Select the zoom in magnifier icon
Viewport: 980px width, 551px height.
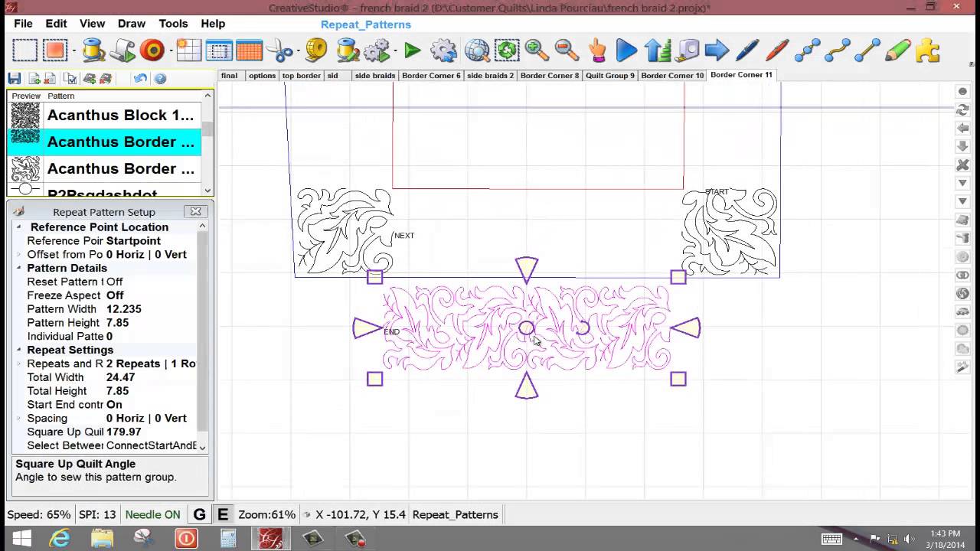[x=536, y=51]
